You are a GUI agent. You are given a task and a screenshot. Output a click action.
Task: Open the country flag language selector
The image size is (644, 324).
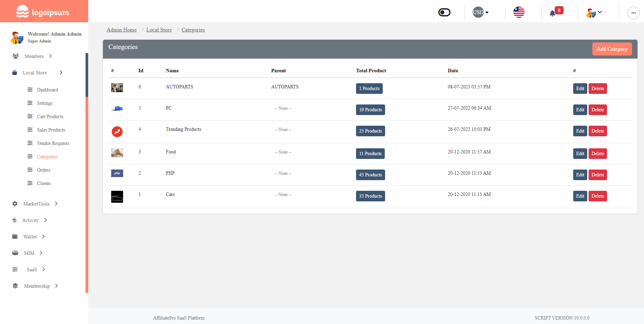519,12
